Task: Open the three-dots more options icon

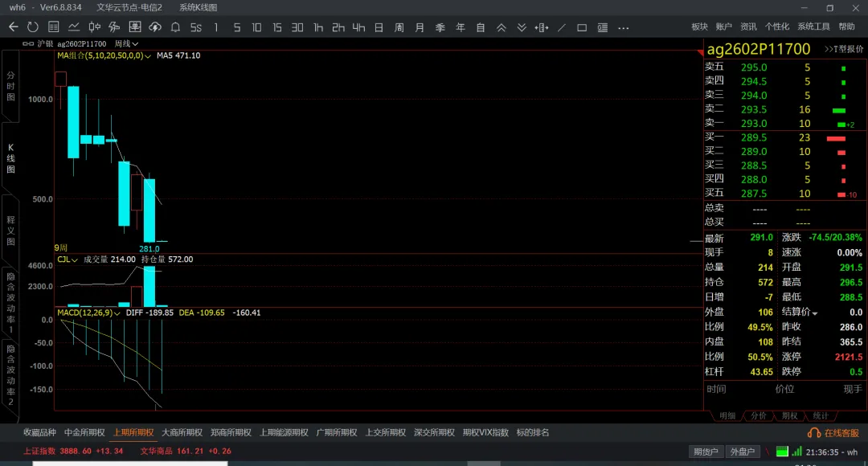Action: 623,27
